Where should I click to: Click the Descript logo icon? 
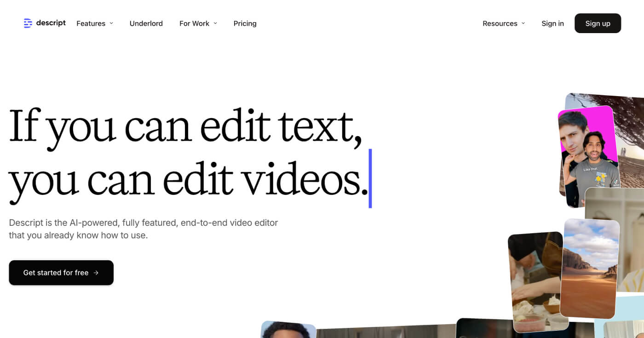[28, 23]
